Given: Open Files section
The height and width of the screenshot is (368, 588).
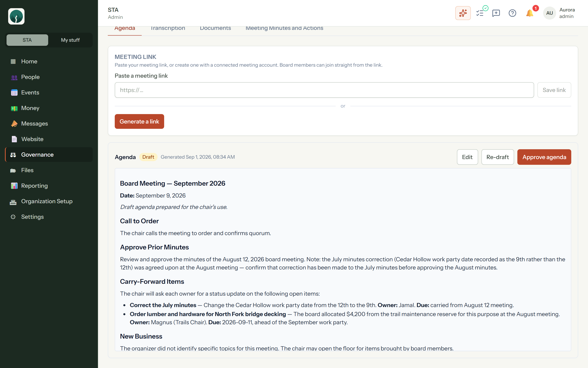Looking at the screenshot, I should point(49,170).
